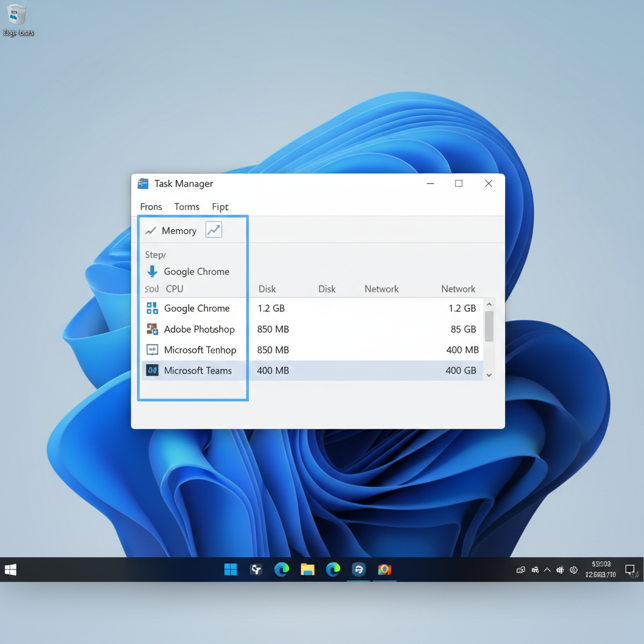The height and width of the screenshot is (644, 644).
Task: Click the Task Manager title bar icon
Action: point(143,183)
